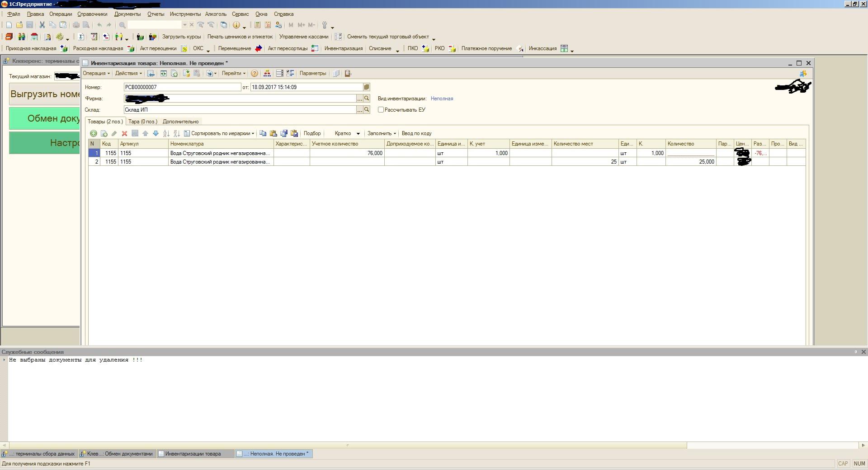This screenshot has width=868, height=470.
Task: Click the Акт переоценки percent icon
Action: pos(184,48)
